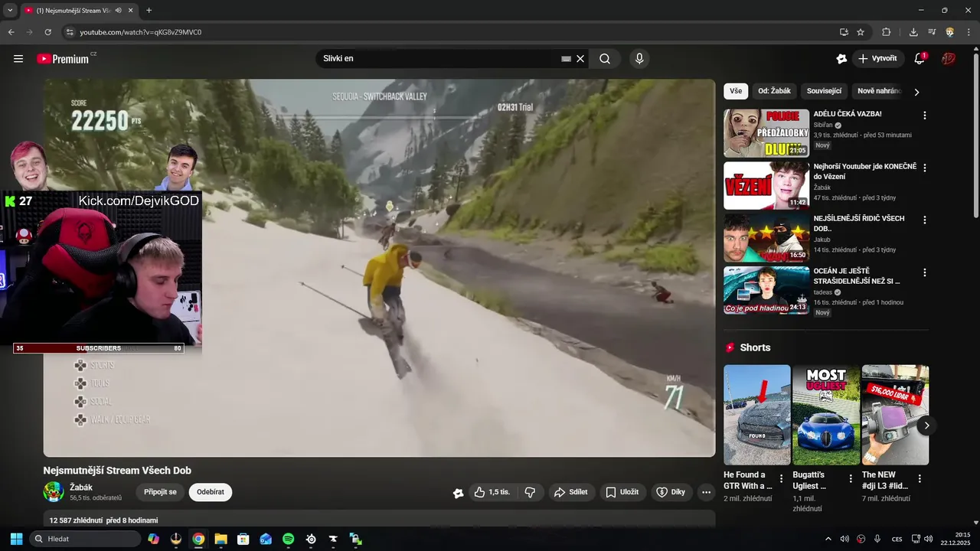
Task: Select the Od: Žabák filter chip
Action: click(774, 91)
